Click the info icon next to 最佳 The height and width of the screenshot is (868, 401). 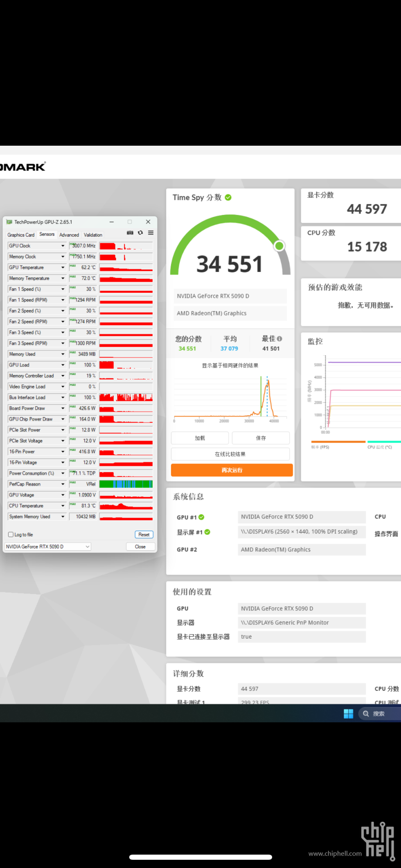279,339
